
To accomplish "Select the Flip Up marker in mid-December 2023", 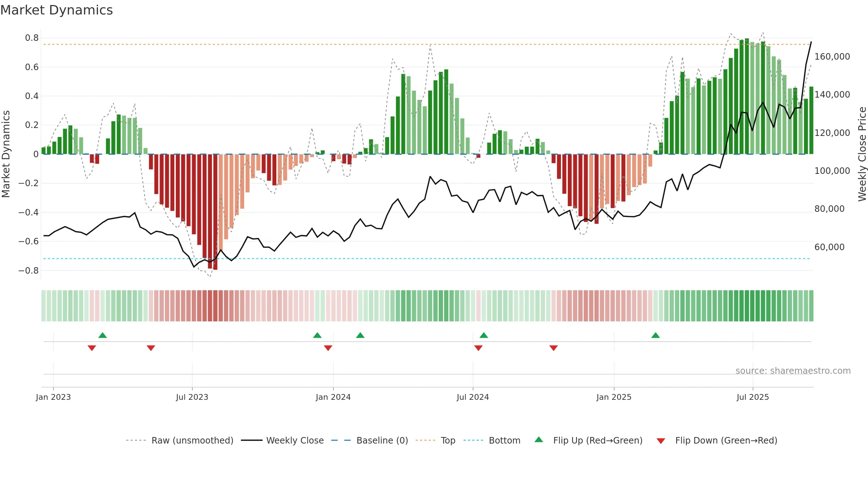I will [317, 335].
